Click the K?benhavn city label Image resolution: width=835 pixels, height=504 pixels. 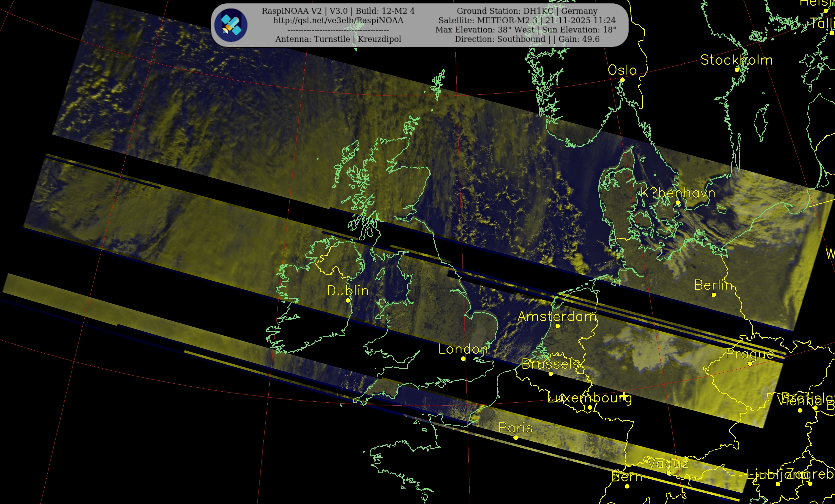click(678, 193)
